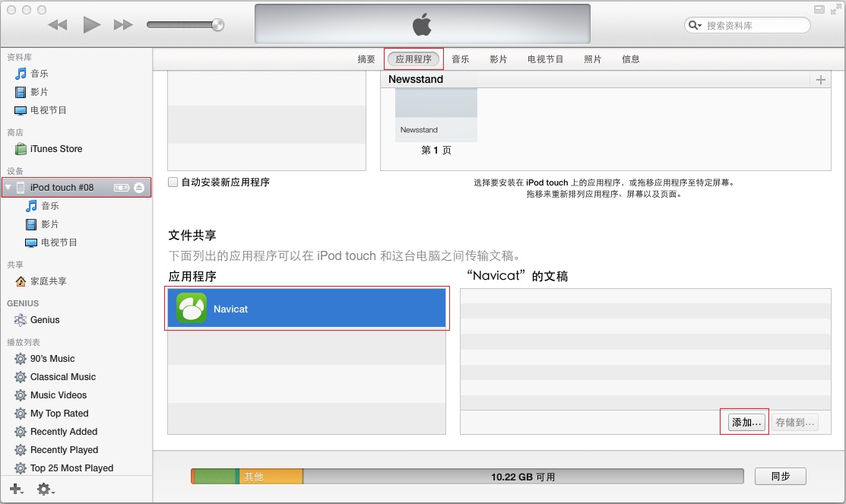This screenshot has height=504, width=846.
Task: Switch to mini player icon
Action: coord(819,9)
